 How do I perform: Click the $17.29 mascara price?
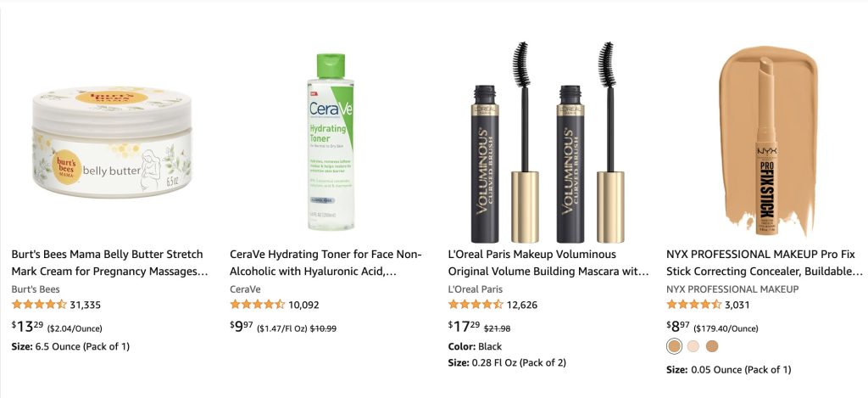(464, 327)
